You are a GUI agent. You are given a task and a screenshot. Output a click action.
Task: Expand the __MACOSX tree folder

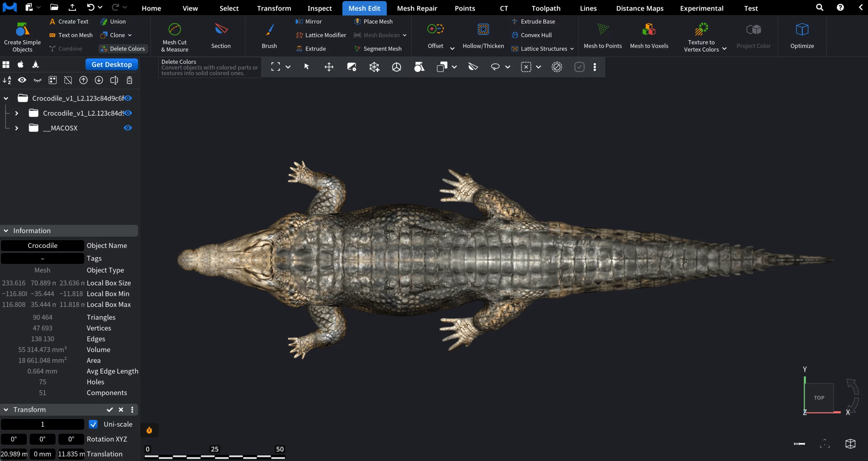pyautogui.click(x=17, y=128)
